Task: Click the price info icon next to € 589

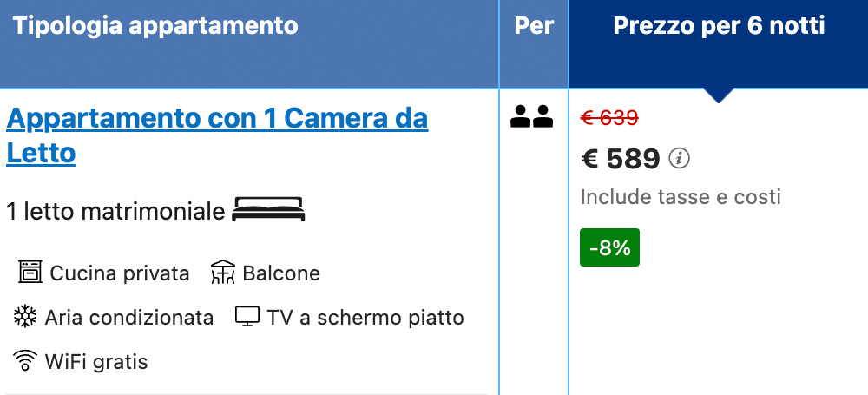Action: 681,159
